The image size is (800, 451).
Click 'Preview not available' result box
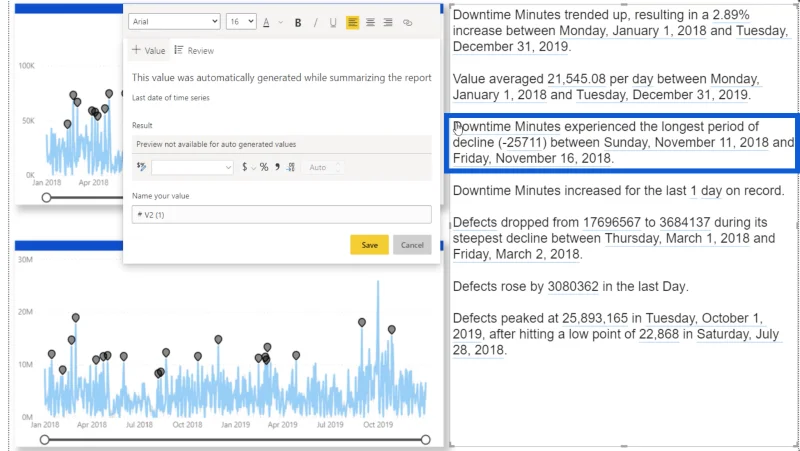282,144
